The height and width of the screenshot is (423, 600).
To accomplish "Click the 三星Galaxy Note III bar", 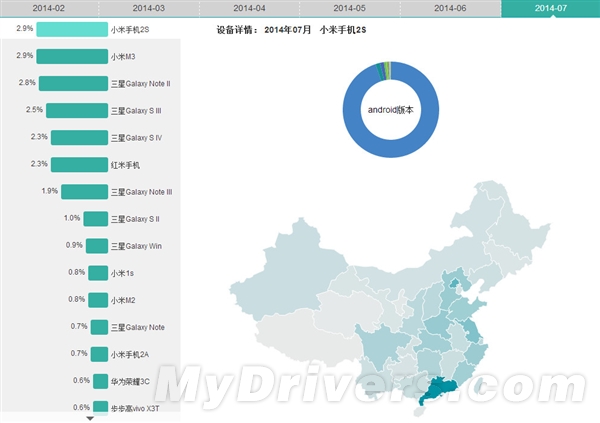I will coord(84,192).
